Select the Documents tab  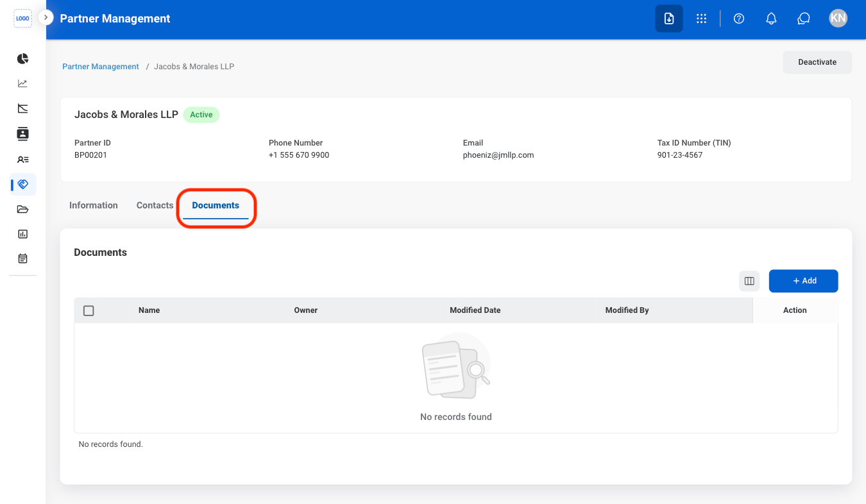(216, 205)
